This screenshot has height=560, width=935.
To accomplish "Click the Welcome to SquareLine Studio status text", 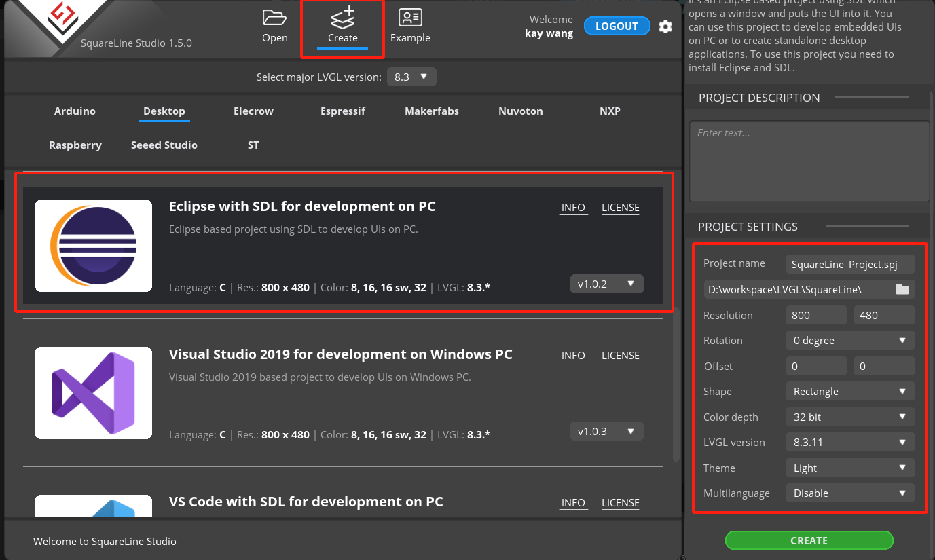I will tap(105, 541).
